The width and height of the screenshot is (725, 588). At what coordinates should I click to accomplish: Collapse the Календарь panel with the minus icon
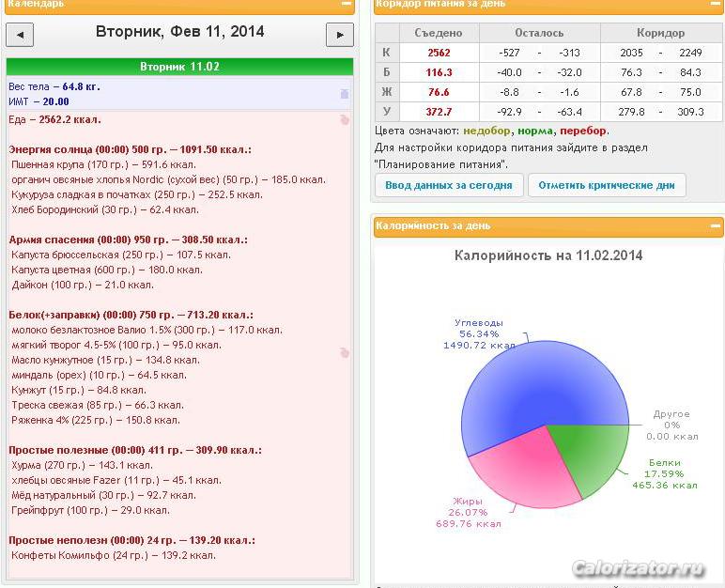pyautogui.click(x=346, y=4)
